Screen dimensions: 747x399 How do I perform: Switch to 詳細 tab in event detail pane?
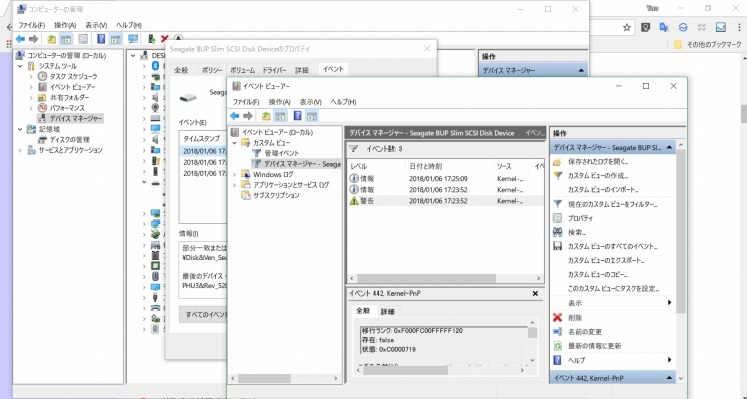pyautogui.click(x=387, y=312)
